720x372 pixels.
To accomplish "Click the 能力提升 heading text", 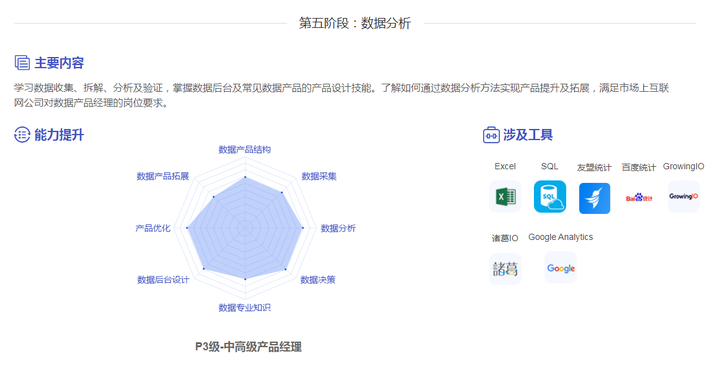I will (59, 135).
